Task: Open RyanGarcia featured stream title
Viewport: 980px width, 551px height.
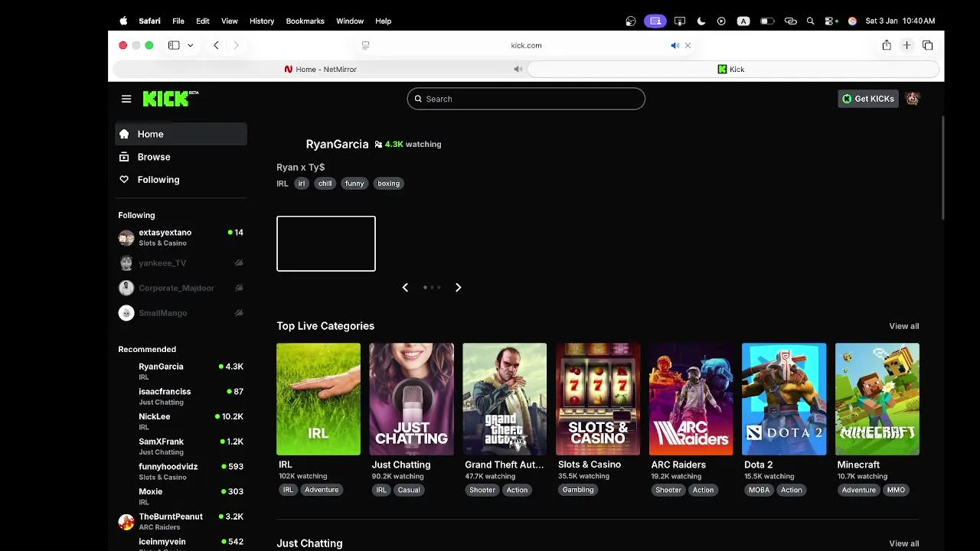Action: coord(337,144)
